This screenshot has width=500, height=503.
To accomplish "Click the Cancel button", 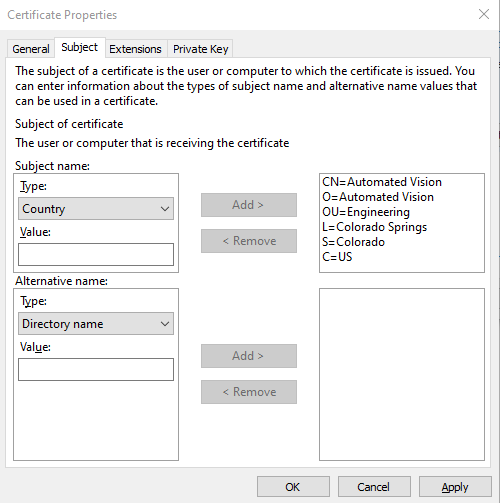I will [x=374, y=487].
